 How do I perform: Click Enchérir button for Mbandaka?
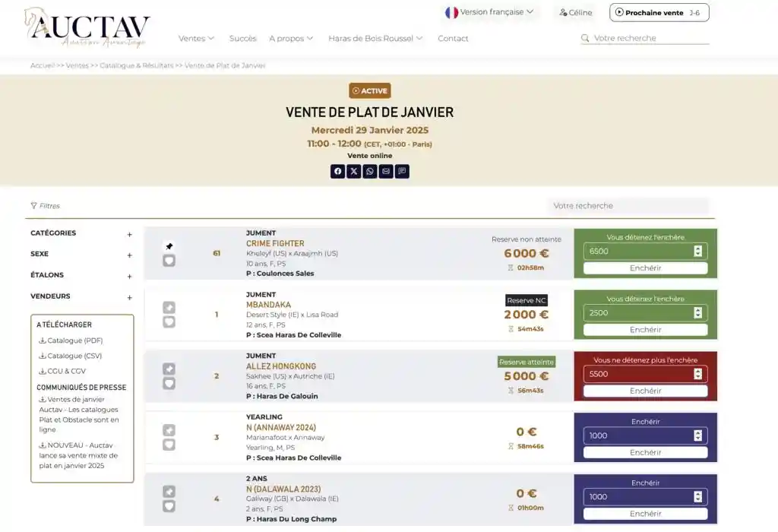click(645, 330)
